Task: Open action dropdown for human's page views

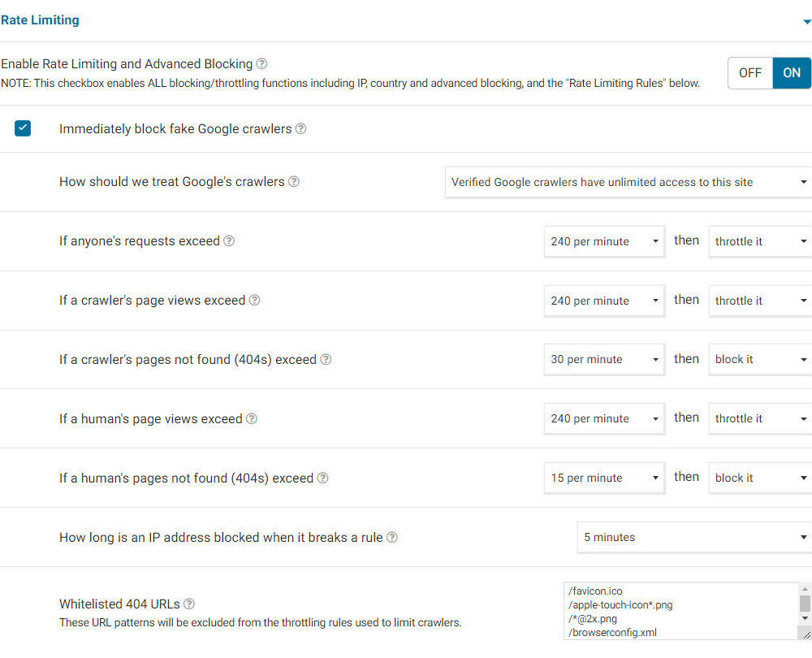Action: [760, 418]
